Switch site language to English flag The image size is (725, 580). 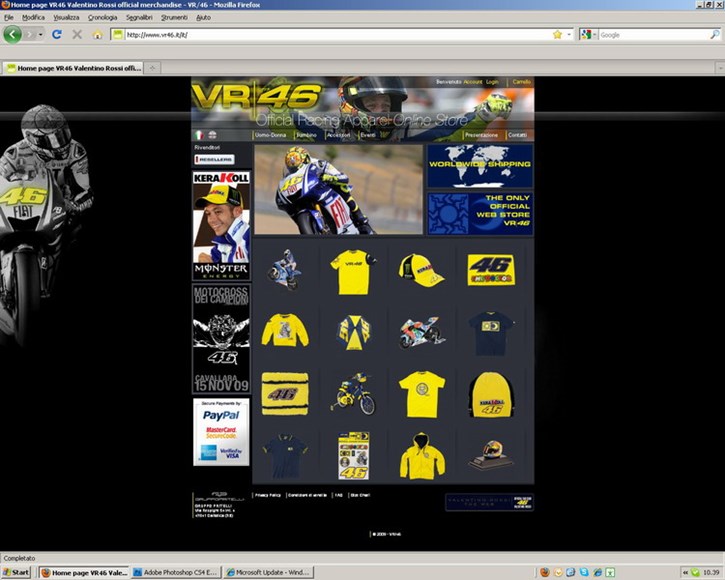(212, 135)
